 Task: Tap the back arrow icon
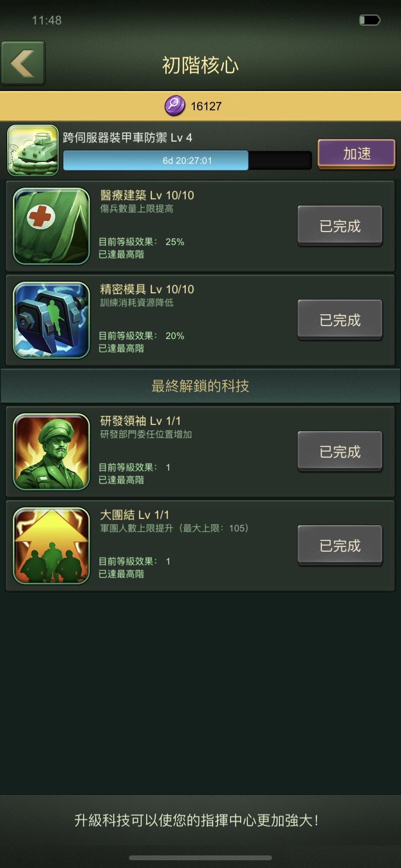click(x=23, y=63)
